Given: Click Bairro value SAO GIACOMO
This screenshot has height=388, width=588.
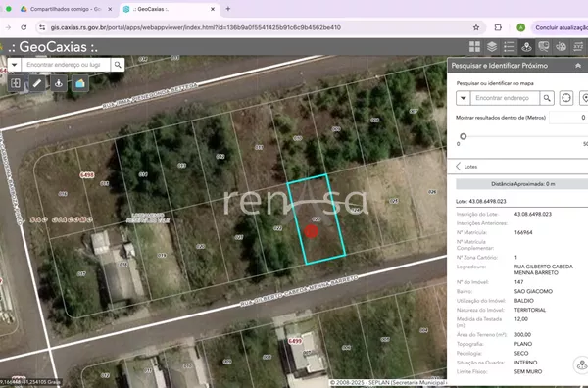Looking at the screenshot, I should point(533,291).
